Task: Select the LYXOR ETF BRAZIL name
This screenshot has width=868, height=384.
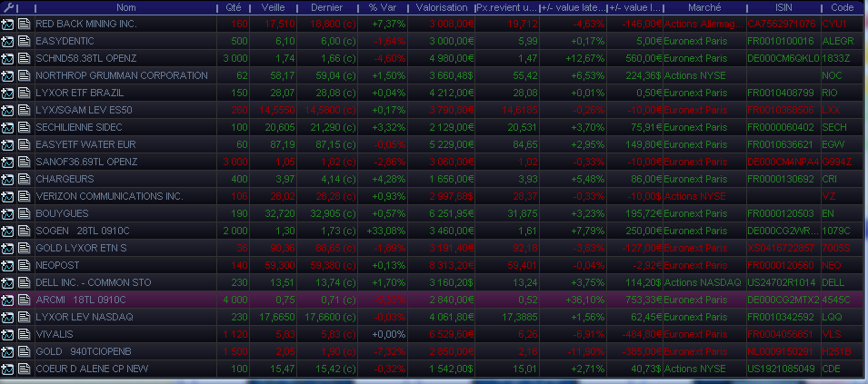Action: pos(80,93)
